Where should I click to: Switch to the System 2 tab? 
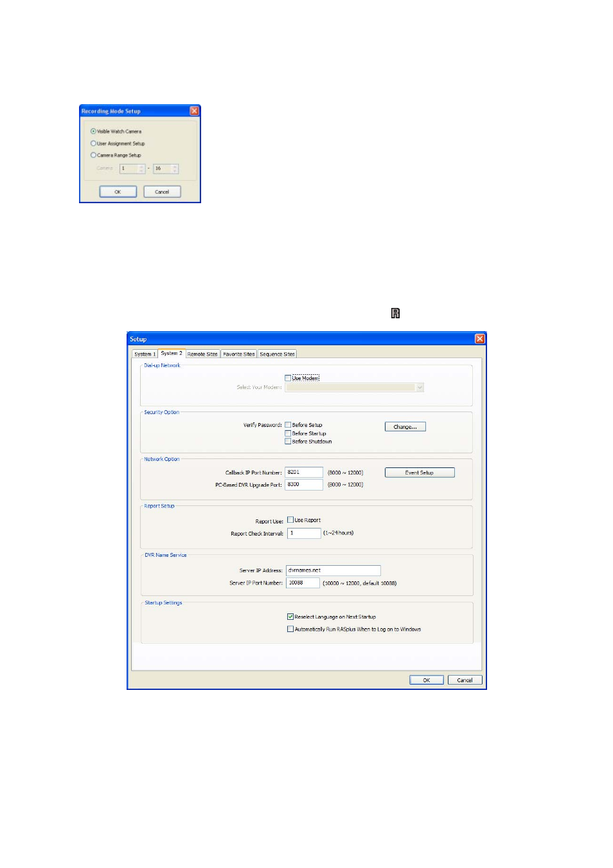pos(172,354)
